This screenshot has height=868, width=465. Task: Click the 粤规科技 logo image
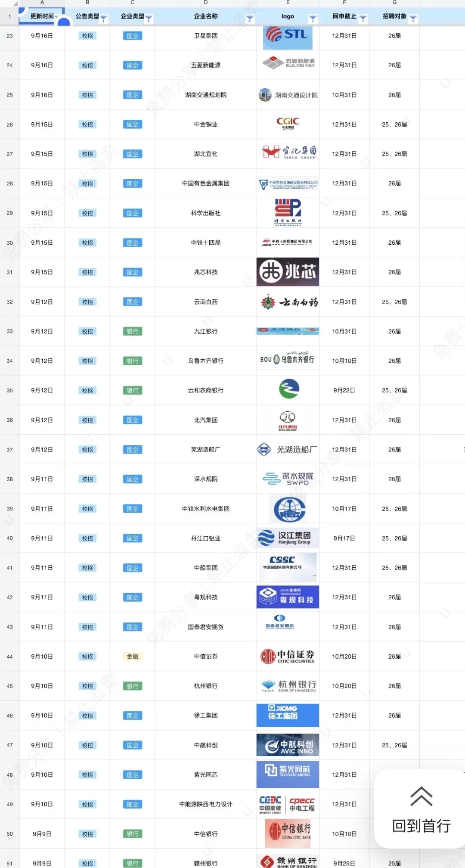click(x=288, y=597)
